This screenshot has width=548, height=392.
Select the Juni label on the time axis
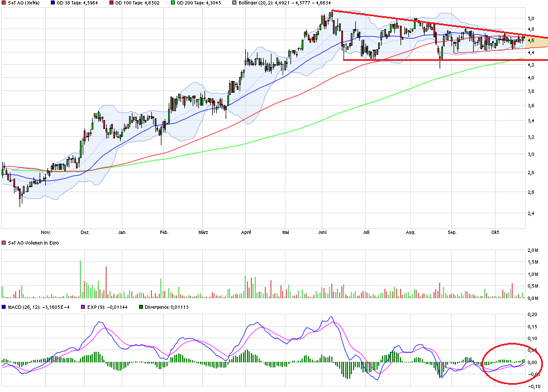click(x=323, y=231)
